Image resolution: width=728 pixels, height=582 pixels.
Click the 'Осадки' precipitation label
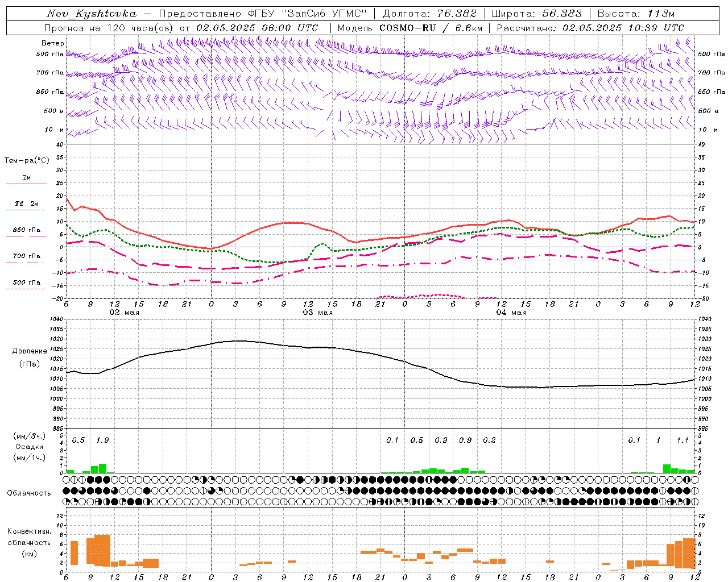pos(29,447)
